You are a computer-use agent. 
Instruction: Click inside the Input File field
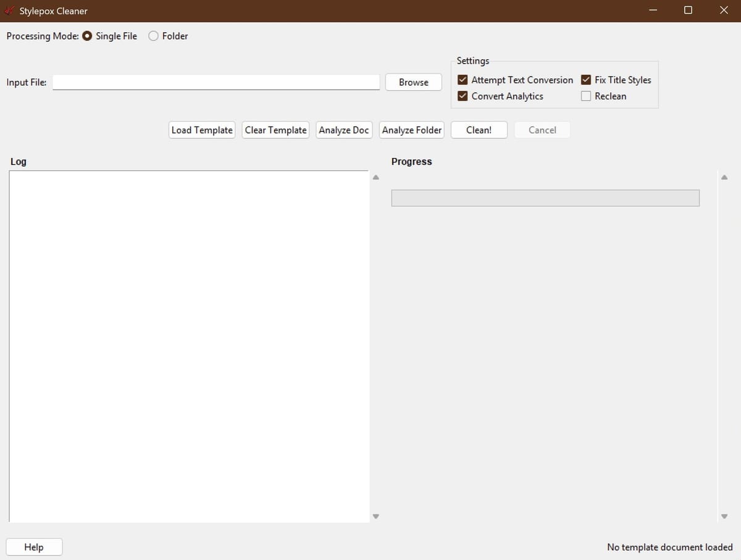point(216,82)
